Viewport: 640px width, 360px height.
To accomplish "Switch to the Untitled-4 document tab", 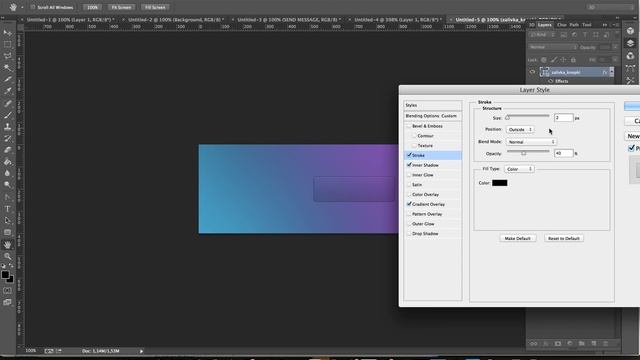I will click(398, 20).
